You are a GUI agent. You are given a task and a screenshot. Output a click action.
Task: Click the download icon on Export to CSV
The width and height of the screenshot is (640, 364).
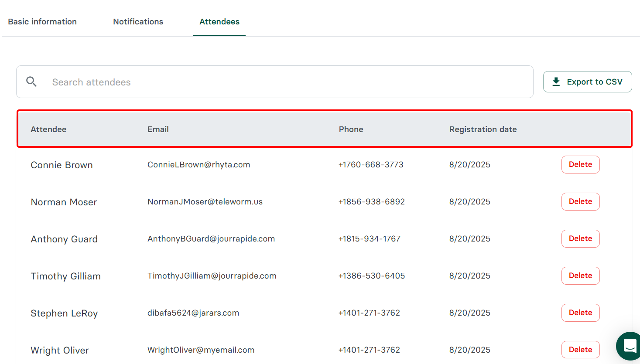point(556,82)
